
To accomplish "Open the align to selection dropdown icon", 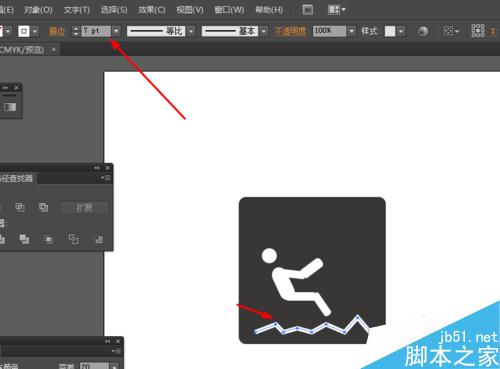I will coord(451,31).
